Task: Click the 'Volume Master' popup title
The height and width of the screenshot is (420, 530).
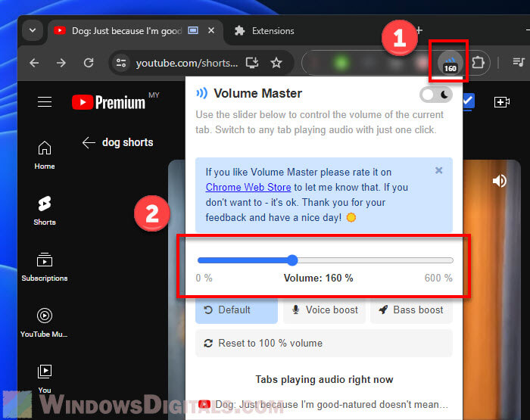Action: 258,93
